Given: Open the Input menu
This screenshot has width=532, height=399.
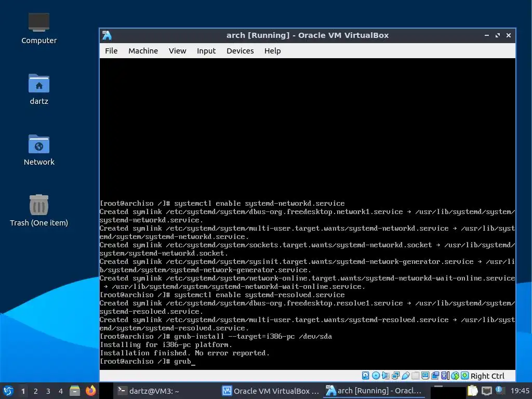Looking at the screenshot, I should pyautogui.click(x=206, y=51).
